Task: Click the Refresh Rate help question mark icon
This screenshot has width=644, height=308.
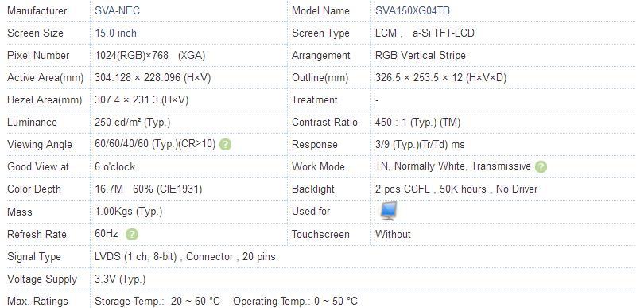Action: click(x=132, y=235)
